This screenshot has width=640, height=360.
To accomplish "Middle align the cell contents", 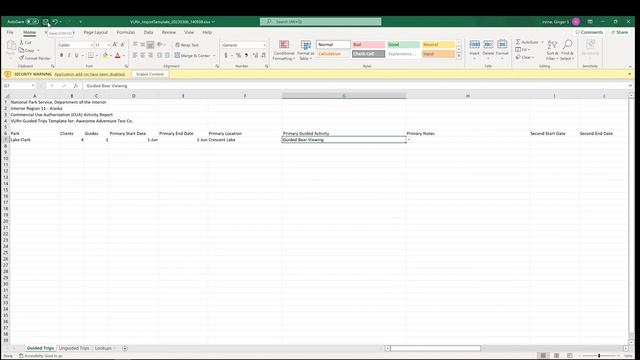I will pos(142,44).
